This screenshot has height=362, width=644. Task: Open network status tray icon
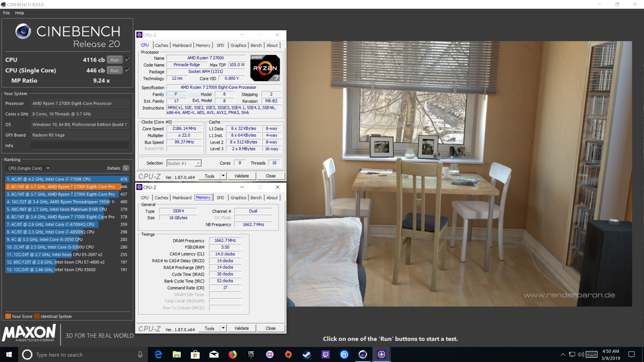(572, 354)
